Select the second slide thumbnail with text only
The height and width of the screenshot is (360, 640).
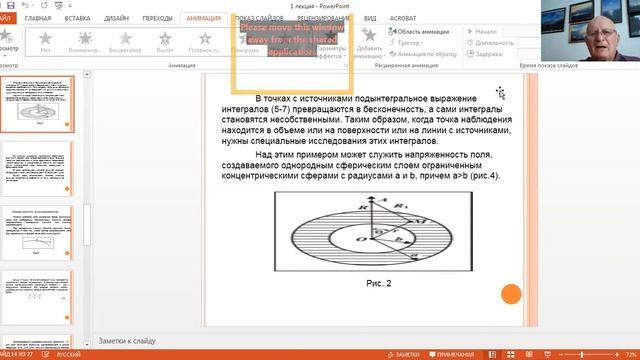[x=38, y=169]
